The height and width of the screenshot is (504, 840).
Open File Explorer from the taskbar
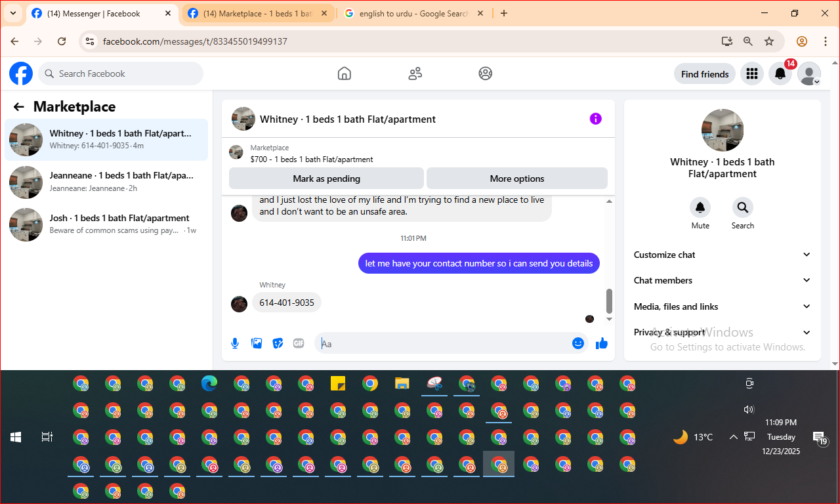(402, 383)
